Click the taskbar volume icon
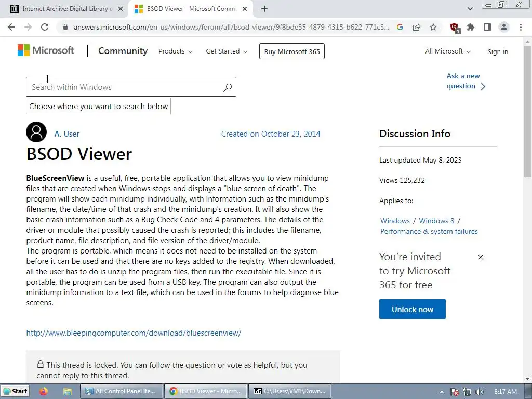 (479, 392)
